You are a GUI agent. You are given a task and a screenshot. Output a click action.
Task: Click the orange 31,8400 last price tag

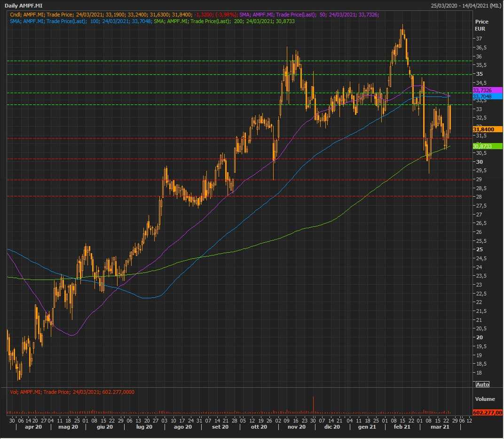tap(483, 129)
